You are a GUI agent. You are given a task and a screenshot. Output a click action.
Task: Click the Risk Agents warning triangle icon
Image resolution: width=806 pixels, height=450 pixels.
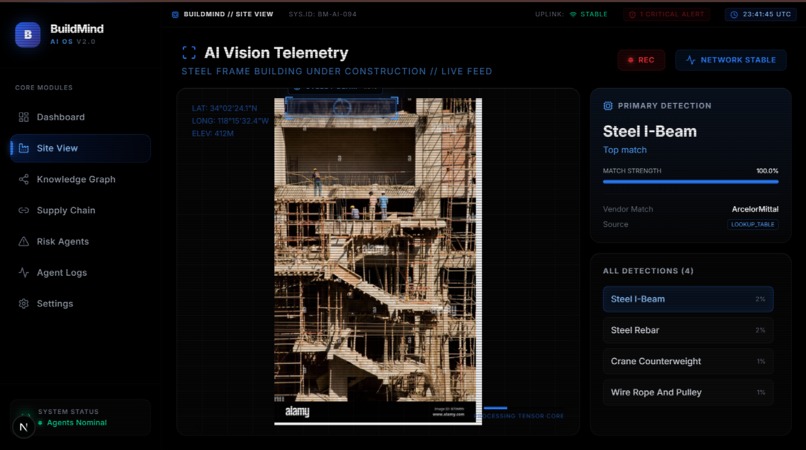point(24,241)
